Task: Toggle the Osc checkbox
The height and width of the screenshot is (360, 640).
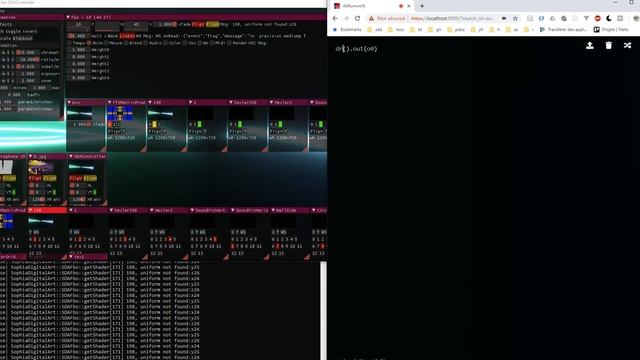Action: point(184,43)
